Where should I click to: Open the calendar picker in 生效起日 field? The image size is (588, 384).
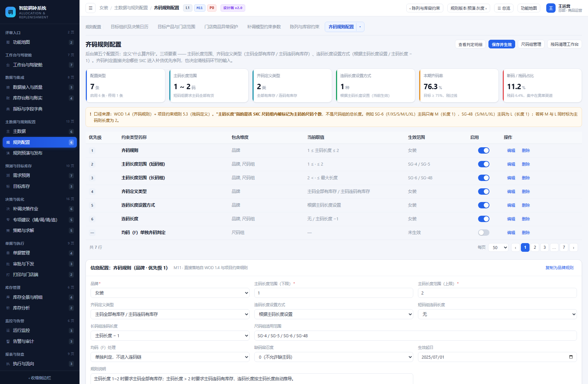click(571, 357)
